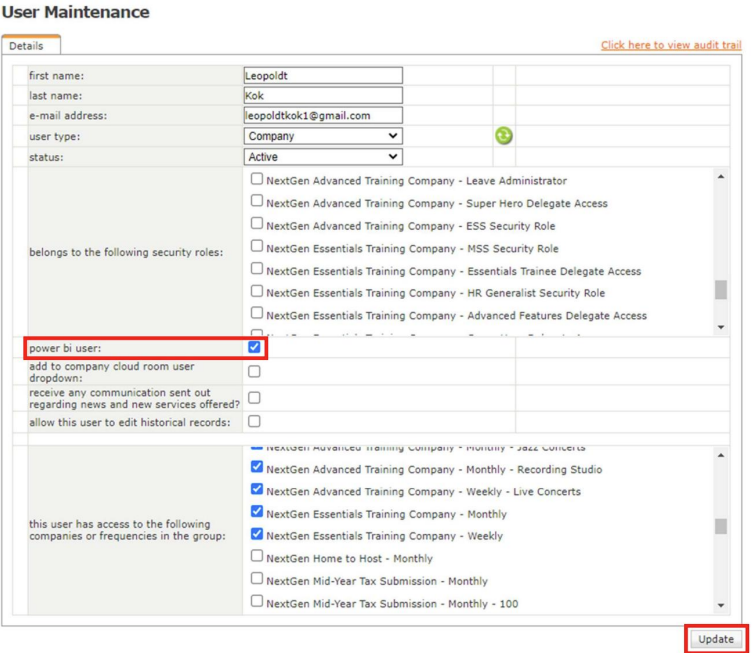Check NextGen Home to Host - Monthly
This screenshot has width=753, height=653.
pos(258,557)
